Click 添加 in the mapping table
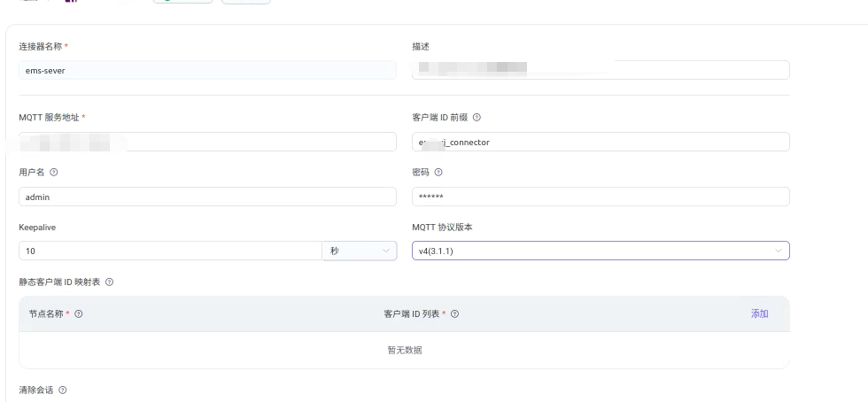The height and width of the screenshot is (402, 868). [759, 314]
